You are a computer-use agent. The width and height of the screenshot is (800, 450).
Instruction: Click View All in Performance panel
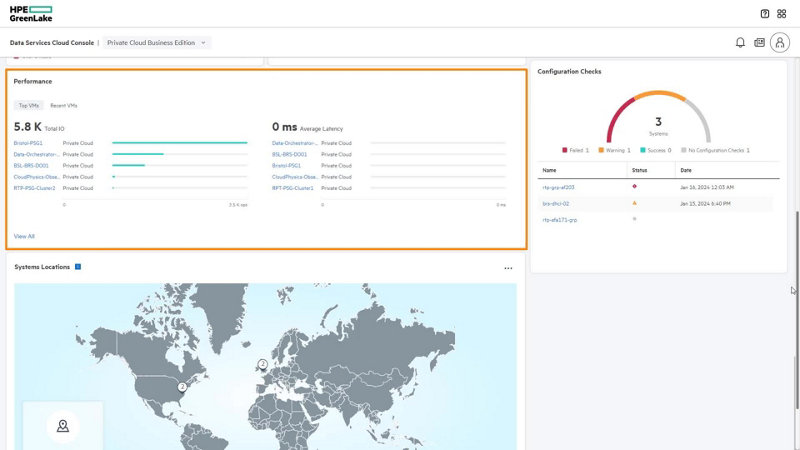pyautogui.click(x=24, y=236)
